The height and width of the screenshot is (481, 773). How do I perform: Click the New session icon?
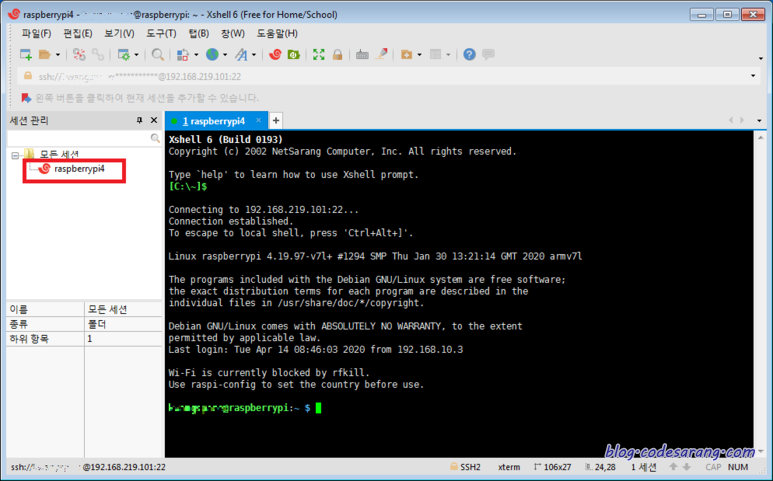click(26, 55)
